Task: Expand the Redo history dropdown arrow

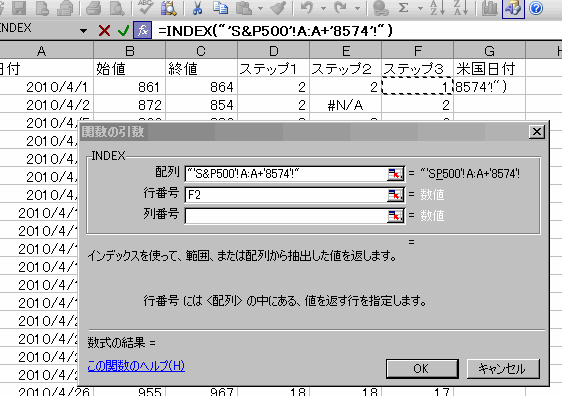Action: tap(357, 8)
